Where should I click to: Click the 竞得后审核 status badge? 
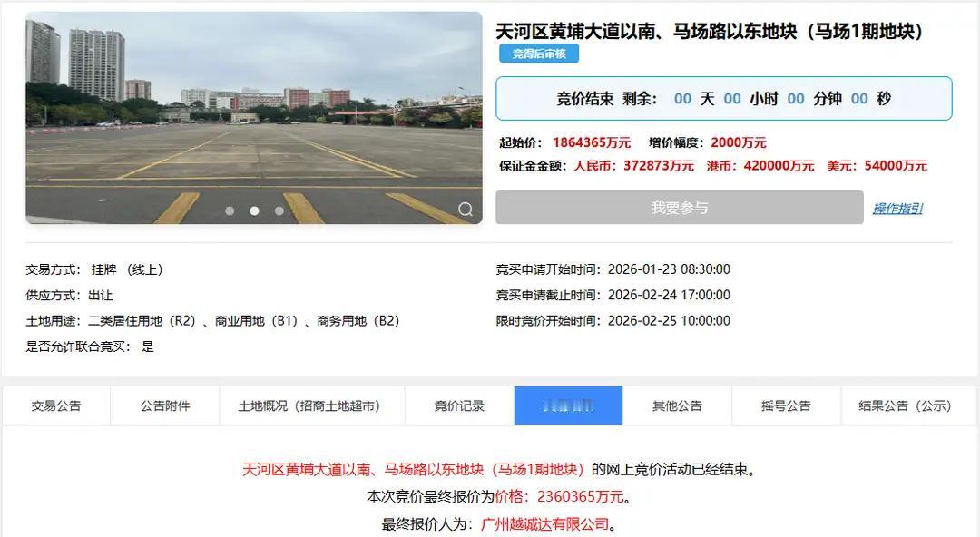pos(539,54)
